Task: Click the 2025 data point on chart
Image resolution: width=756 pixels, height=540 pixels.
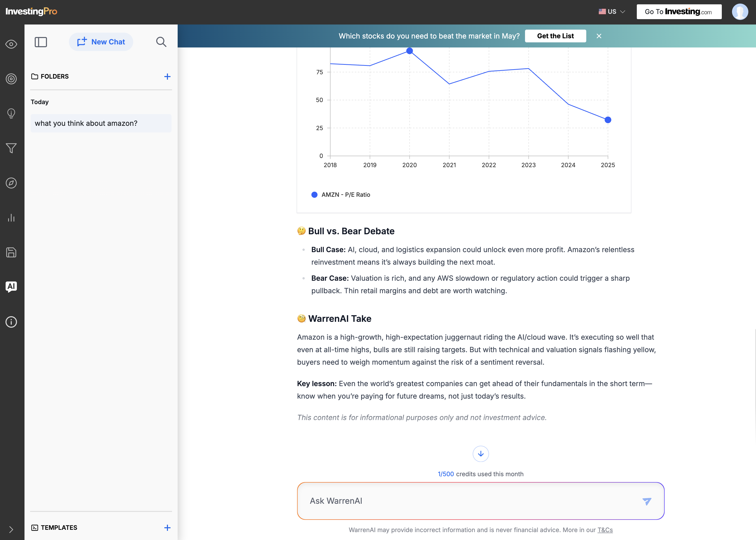Action: click(x=608, y=120)
